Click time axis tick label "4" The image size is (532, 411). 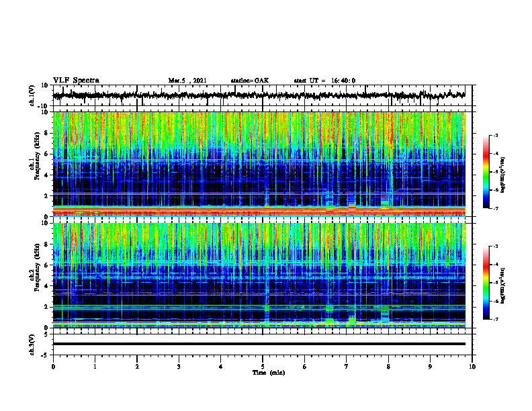click(x=221, y=367)
